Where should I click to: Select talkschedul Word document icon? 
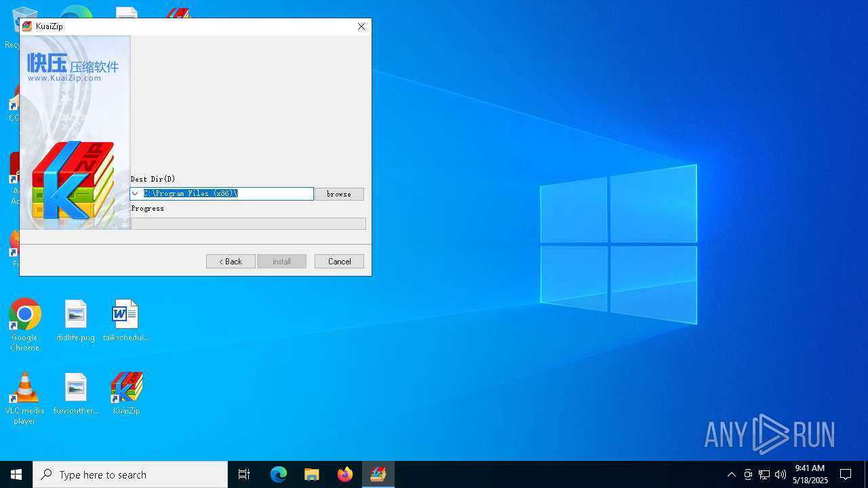click(126, 321)
